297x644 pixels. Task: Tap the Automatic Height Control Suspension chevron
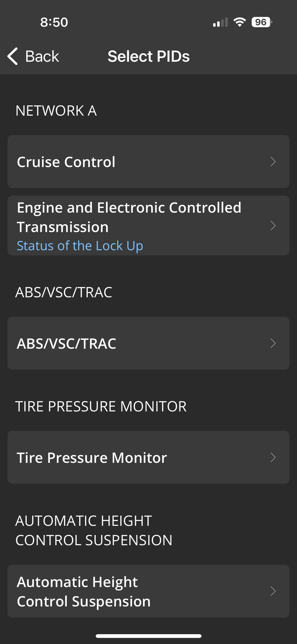[x=273, y=591]
